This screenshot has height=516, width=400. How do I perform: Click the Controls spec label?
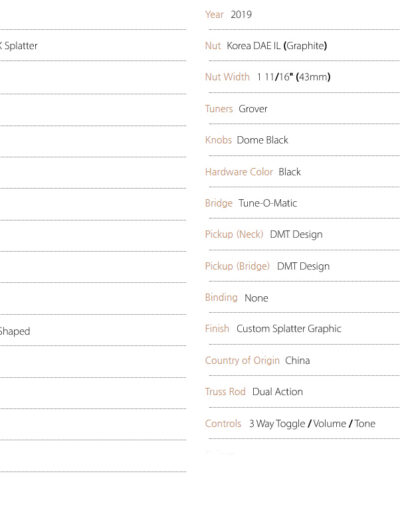coord(223,424)
